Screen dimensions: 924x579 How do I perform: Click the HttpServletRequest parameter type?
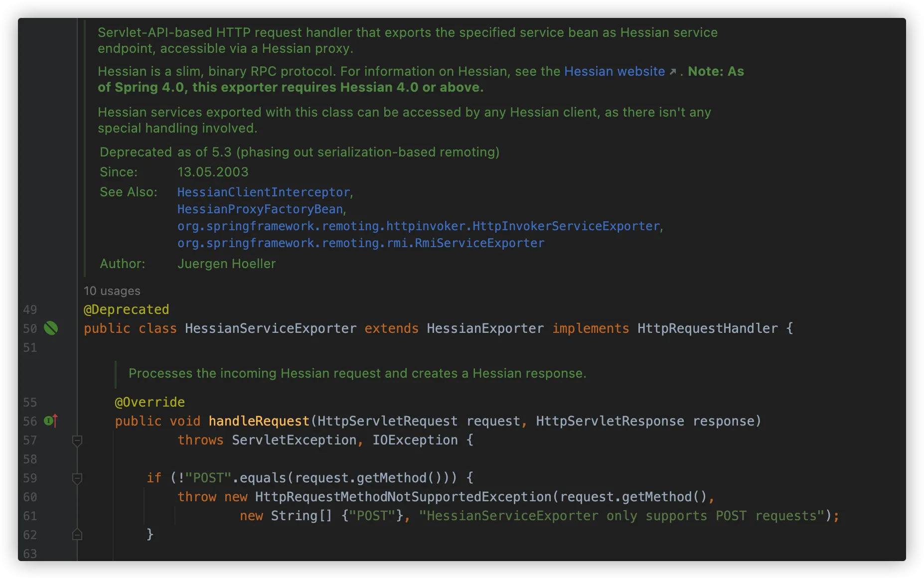click(x=388, y=421)
